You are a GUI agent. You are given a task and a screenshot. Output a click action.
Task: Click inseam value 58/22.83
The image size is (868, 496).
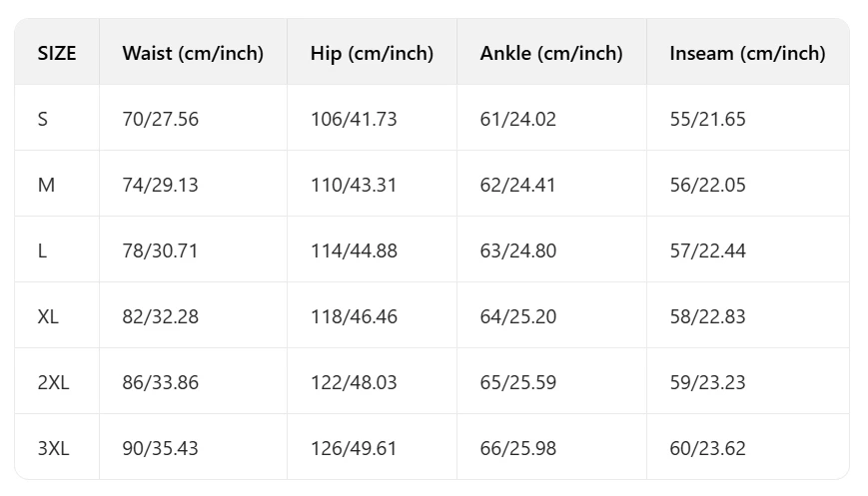click(707, 316)
